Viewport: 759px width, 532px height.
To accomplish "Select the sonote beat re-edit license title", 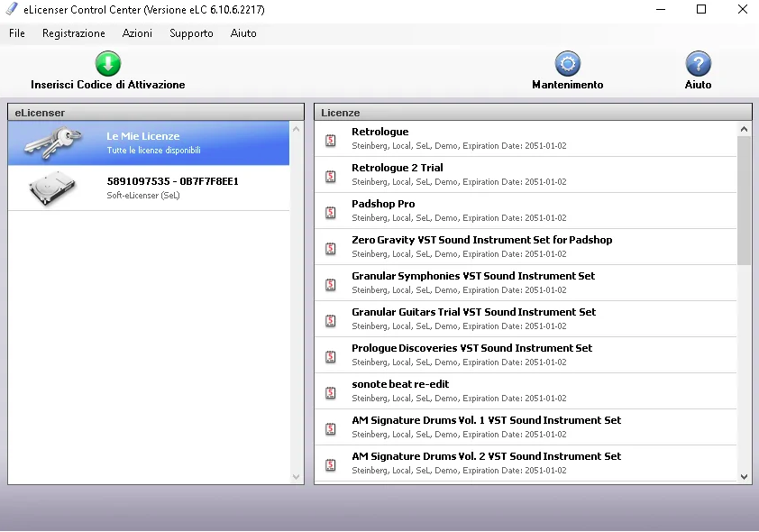I will pyautogui.click(x=400, y=384).
